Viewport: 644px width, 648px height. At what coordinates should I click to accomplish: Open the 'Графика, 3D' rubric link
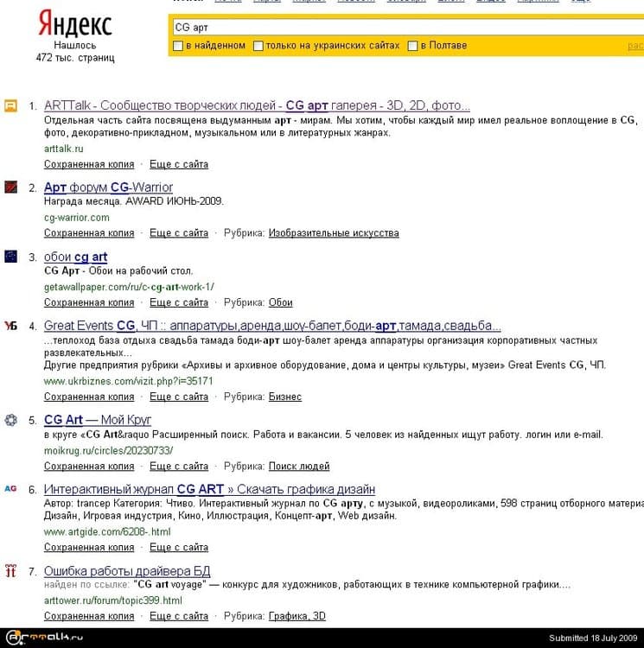tap(296, 616)
